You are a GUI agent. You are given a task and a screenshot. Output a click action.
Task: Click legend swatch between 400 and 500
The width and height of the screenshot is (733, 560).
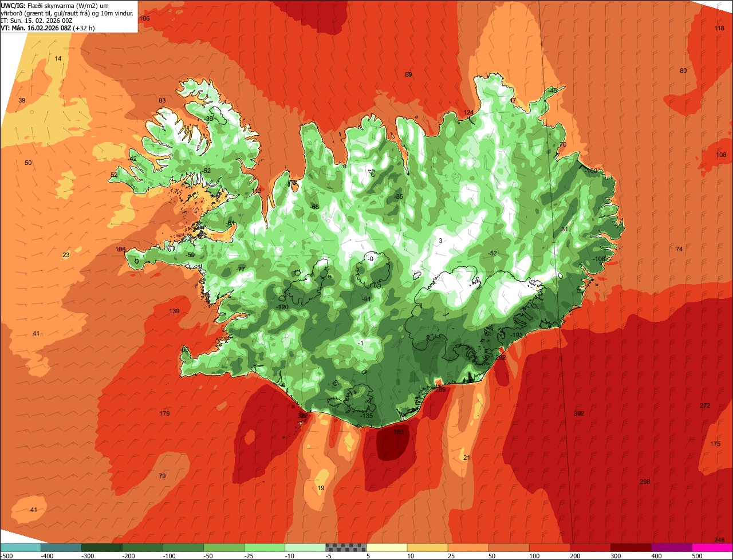672,547
